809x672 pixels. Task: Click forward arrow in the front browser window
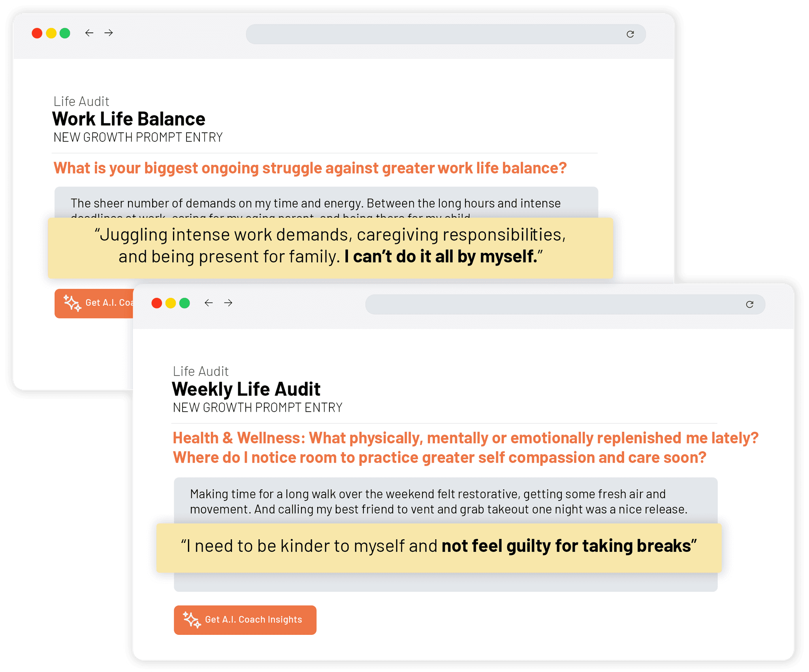[x=228, y=303]
